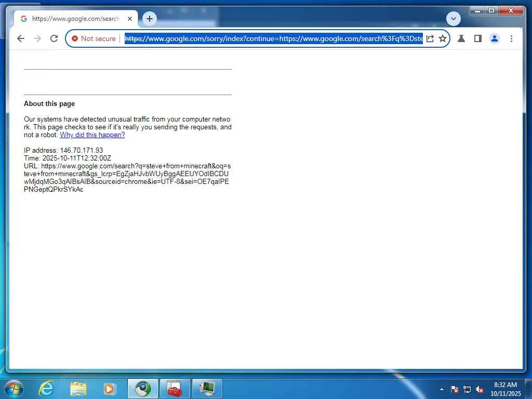Select the google.com search tab
The width and height of the screenshot is (532, 399).
pyautogui.click(x=75, y=19)
